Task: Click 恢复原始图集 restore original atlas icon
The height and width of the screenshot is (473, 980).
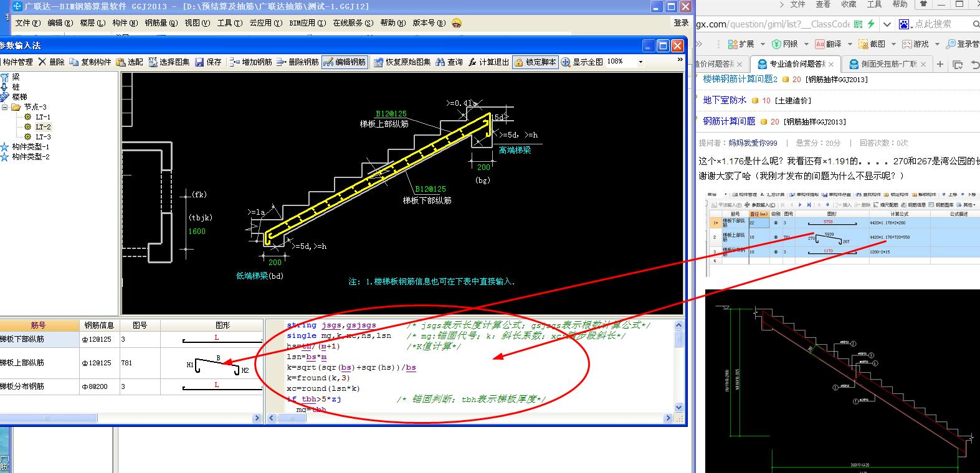Action: coord(379,62)
